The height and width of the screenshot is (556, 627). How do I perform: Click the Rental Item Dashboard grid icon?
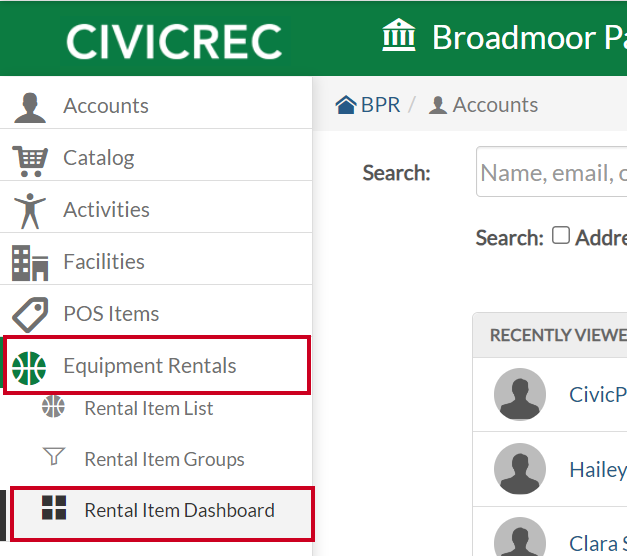[54, 508]
